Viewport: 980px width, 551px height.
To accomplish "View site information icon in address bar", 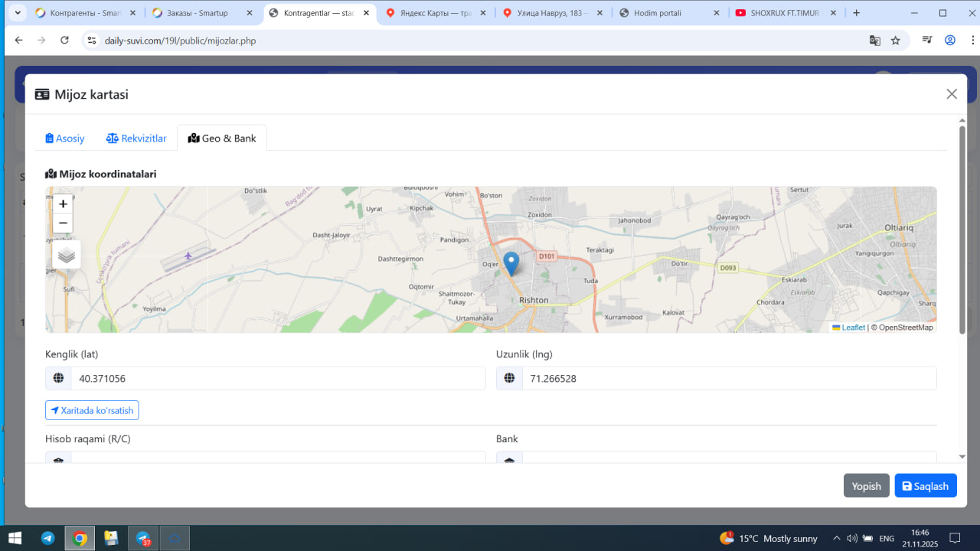I will pos(91,41).
